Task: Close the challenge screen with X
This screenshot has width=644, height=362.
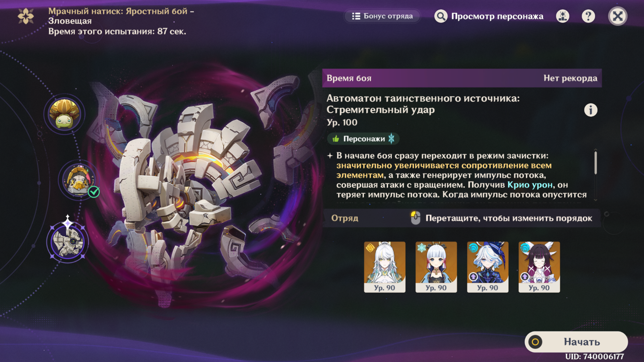Action: (618, 16)
